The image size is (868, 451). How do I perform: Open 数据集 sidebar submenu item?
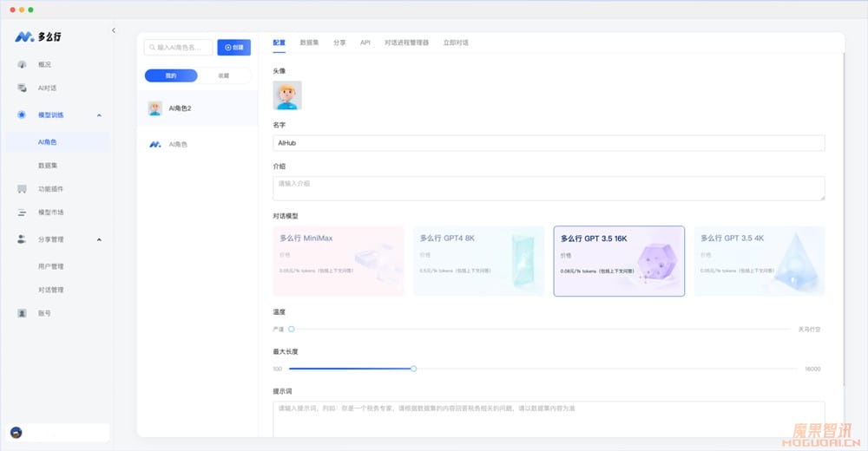[48, 166]
